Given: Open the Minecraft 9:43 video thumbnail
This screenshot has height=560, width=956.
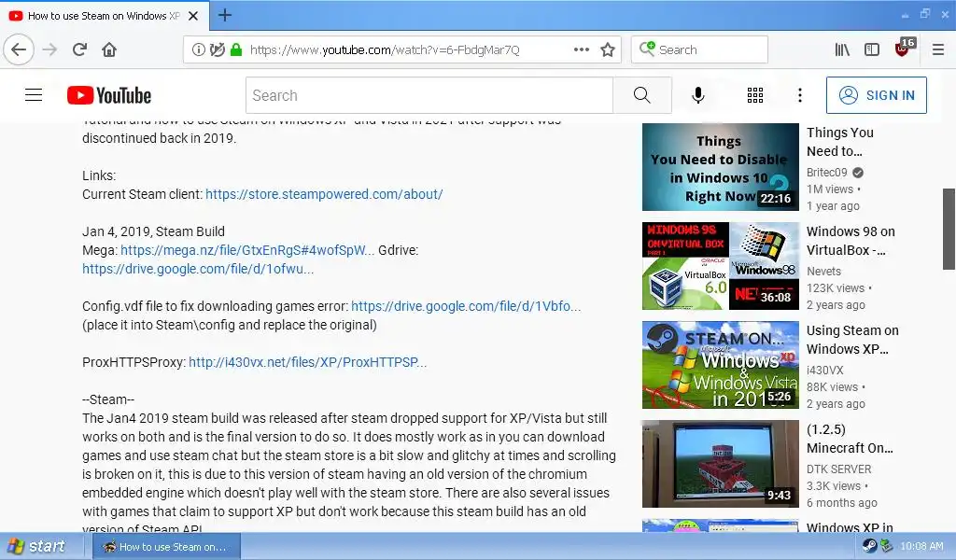Looking at the screenshot, I should [720, 464].
